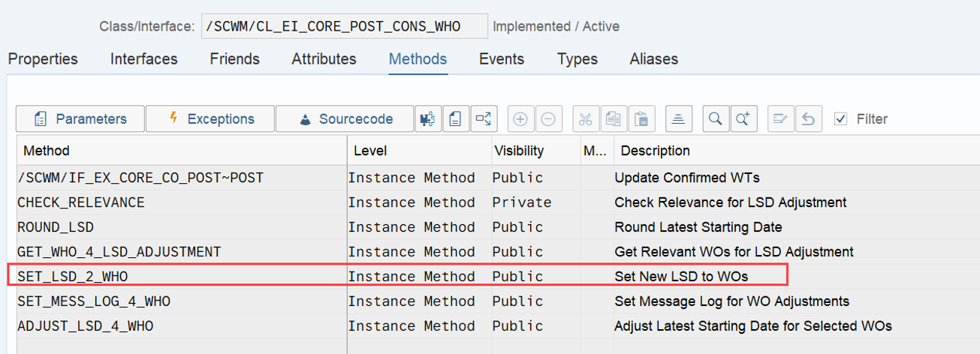This screenshot has height=354, width=980.
Task: Click the Class/Interface name input field
Action: [344, 26]
